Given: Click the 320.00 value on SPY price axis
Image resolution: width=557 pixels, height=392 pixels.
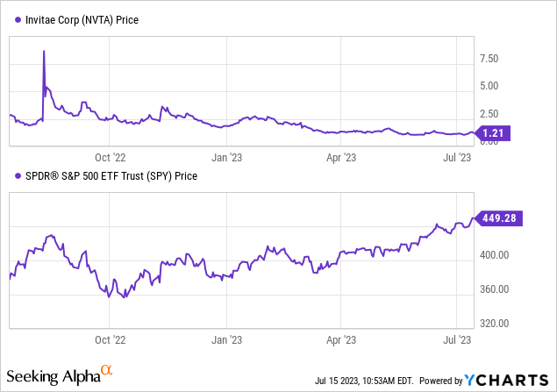Looking at the screenshot, I should [x=496, y=324].
